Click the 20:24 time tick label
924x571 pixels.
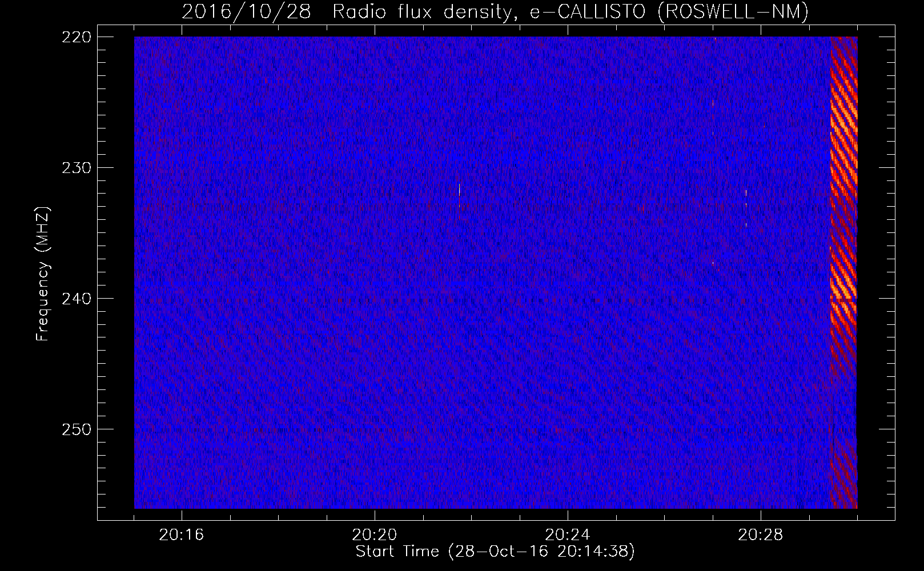point(568,535)
